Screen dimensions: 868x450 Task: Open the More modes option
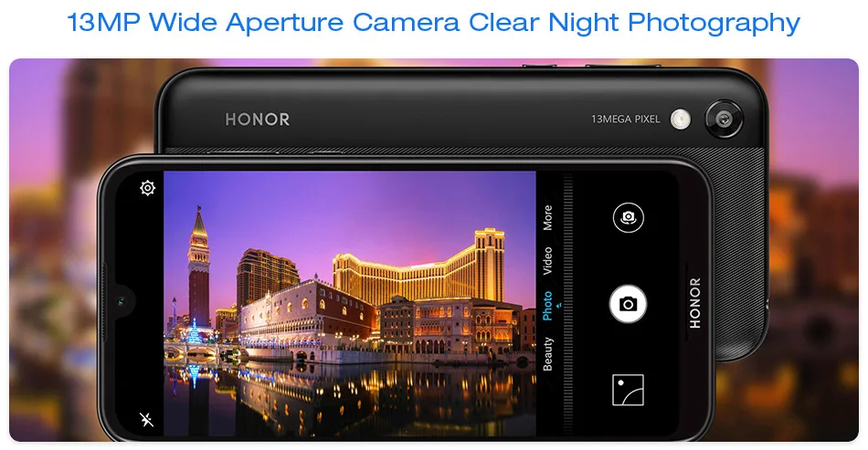pyautogui.click(x=547, y=217)
